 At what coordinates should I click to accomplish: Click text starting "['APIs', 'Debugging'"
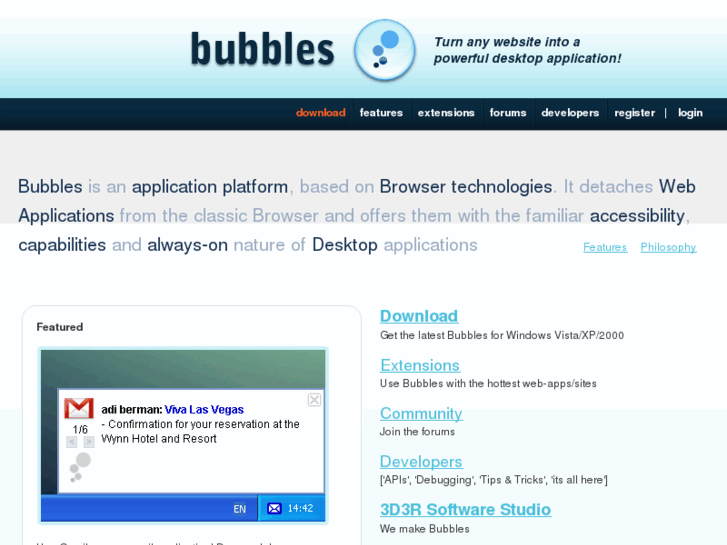click(493, 480)
